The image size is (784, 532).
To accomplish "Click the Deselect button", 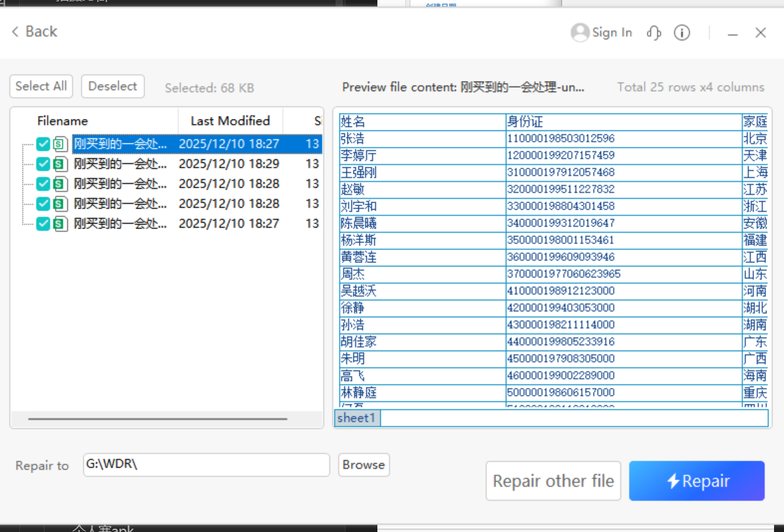I will coord(112,86).
